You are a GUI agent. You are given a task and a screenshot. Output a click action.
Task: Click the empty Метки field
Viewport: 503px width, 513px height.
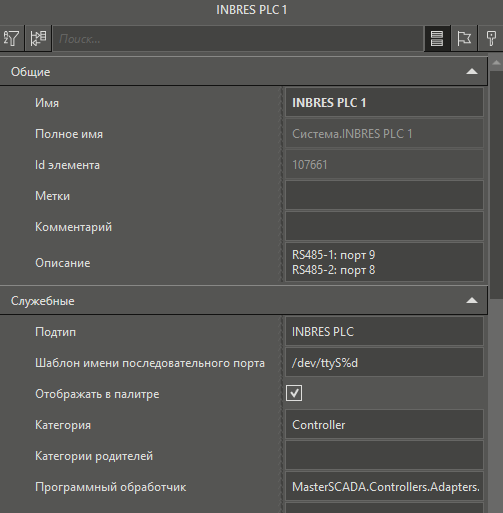[384, 196]
